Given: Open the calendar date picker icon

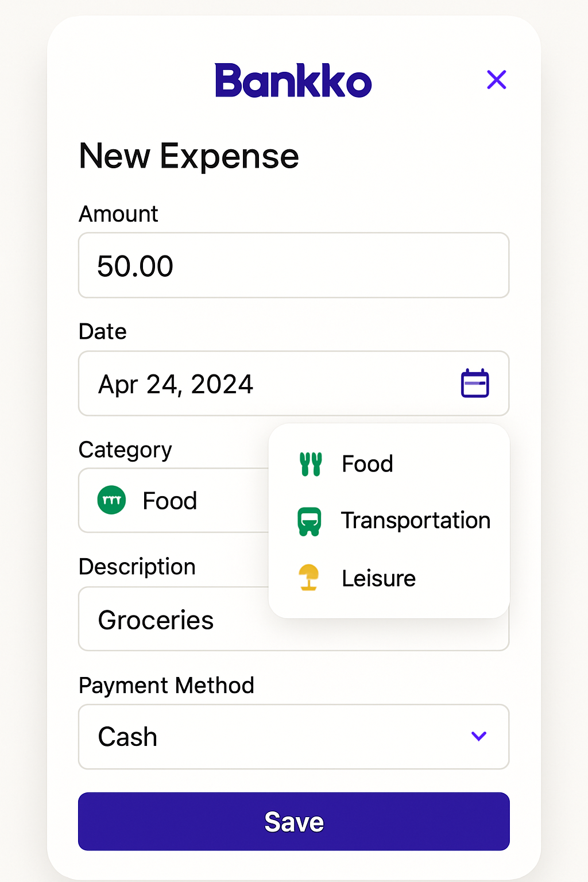Looking at the screenshot, I should (475, 384).
